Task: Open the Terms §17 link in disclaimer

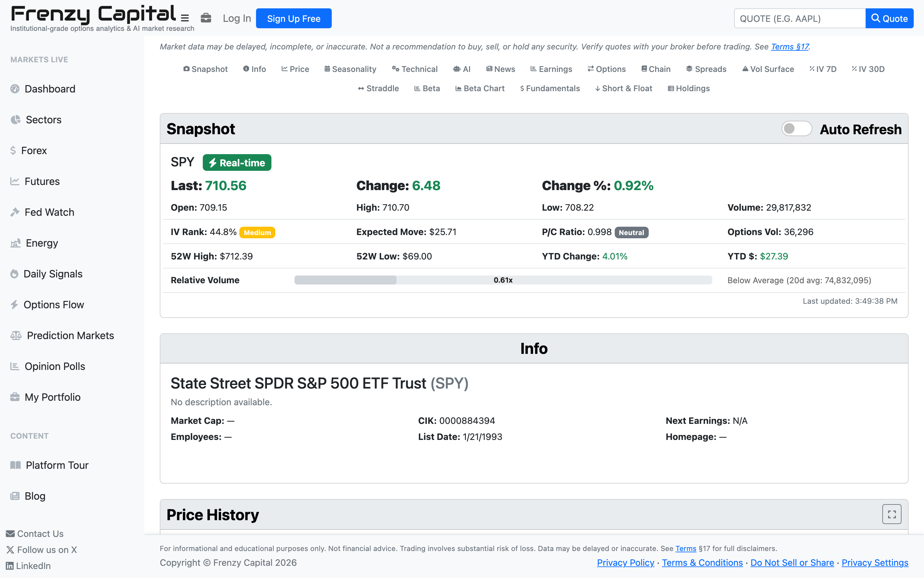Action: pos(790,47)
